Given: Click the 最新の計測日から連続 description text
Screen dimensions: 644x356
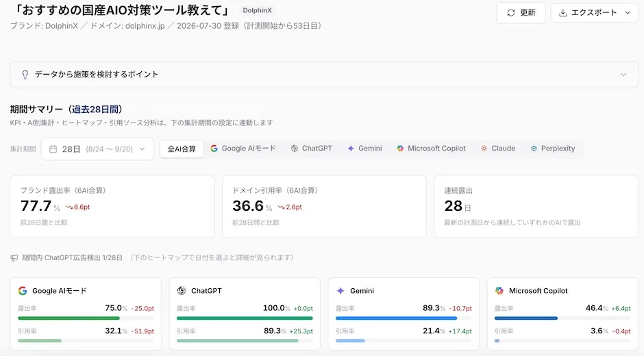Looking at the screenshot, I should 512,222.
